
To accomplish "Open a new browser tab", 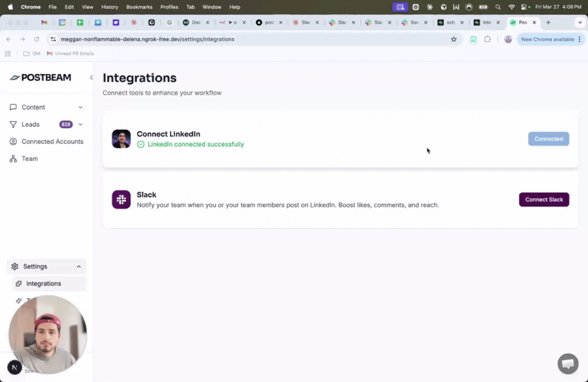I will (548, 23).
